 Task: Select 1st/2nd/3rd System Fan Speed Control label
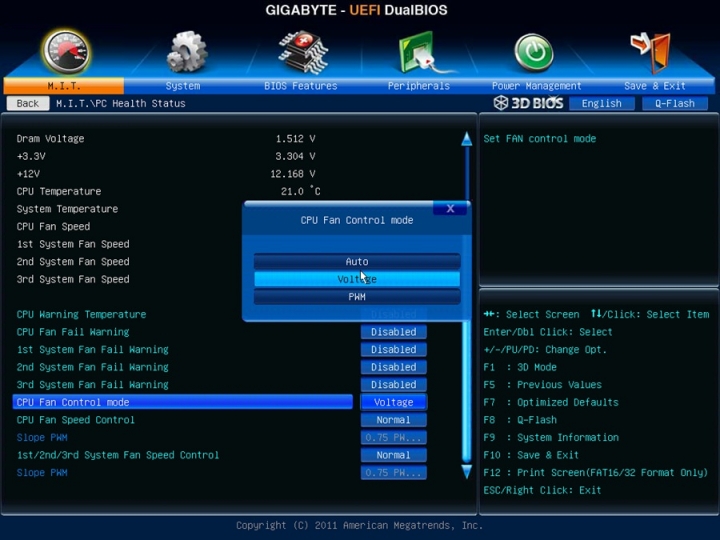tap(118, 455)
